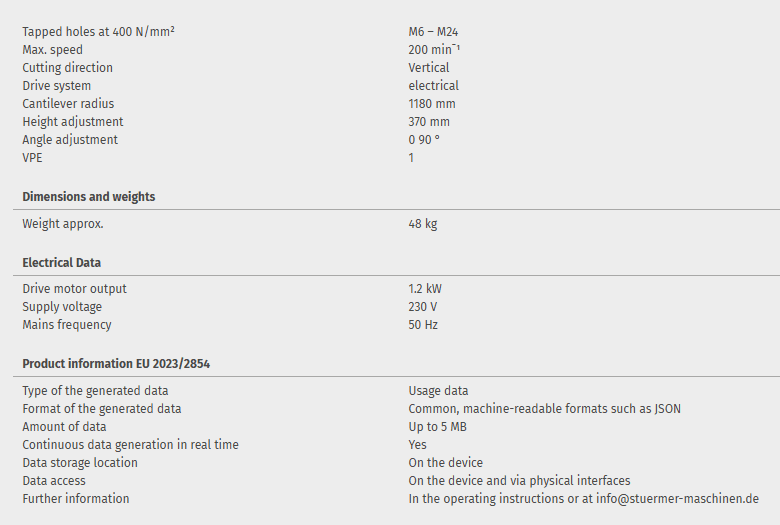Viewport: 780px width, 525px height.
Task: Select the 0 90 ° angle value
Action: (x=424, y=140)
